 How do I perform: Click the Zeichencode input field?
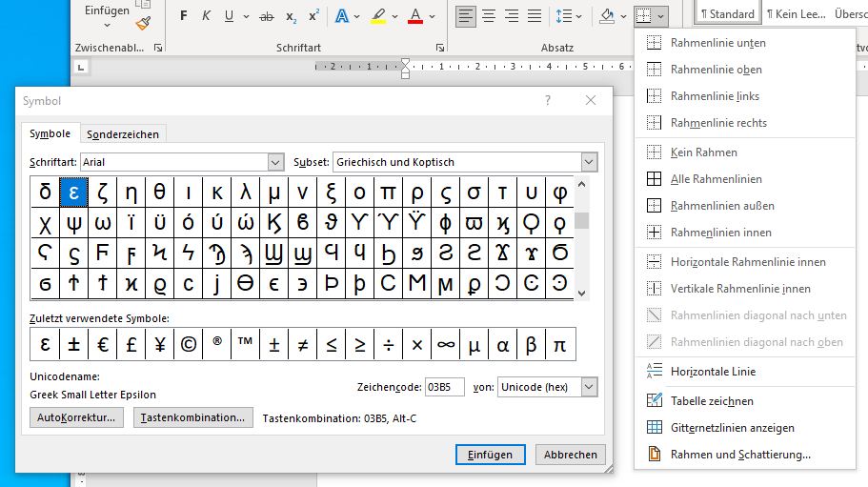[444, 387]
